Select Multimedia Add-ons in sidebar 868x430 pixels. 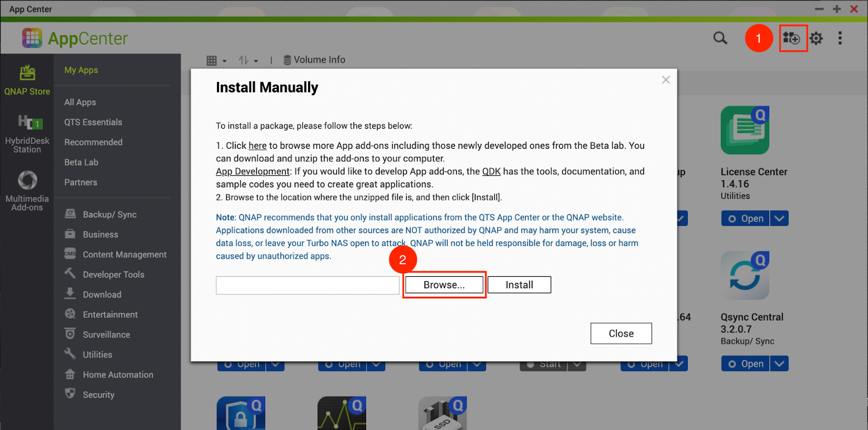pos(27,191)
